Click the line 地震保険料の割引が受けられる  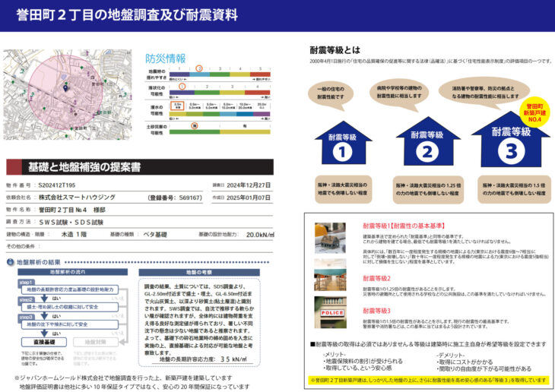(363, 361)
